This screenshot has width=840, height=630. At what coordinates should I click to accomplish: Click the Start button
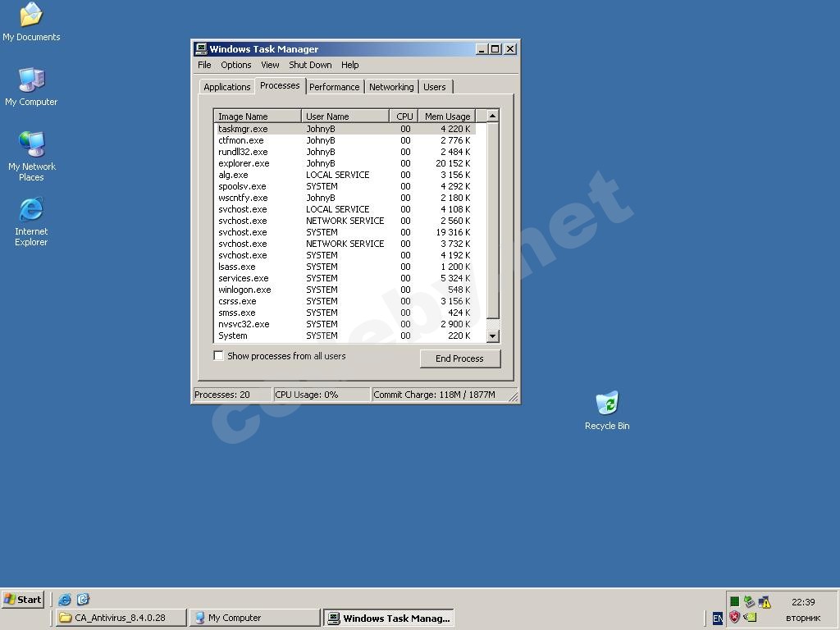[23, 600]
